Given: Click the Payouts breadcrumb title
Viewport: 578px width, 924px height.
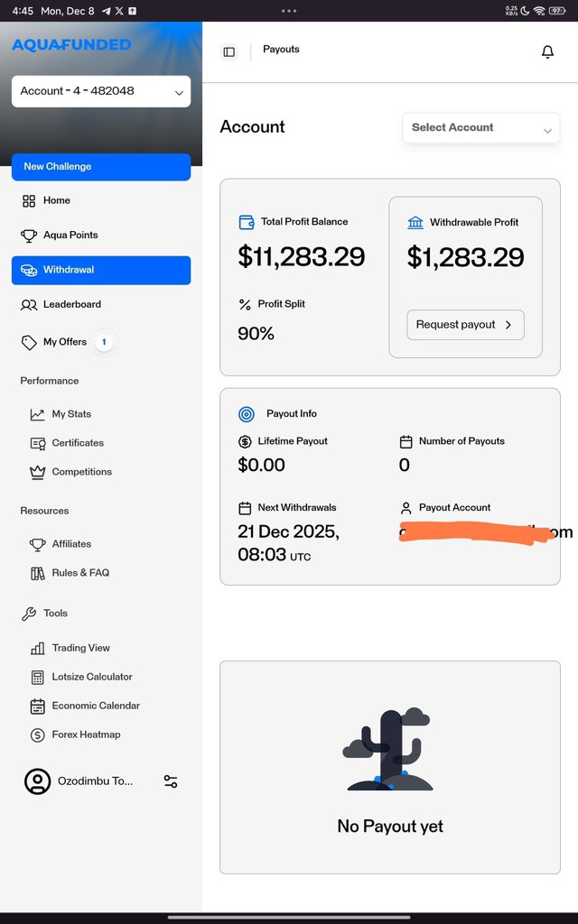Looking at the screenshot, I should [282, 50].
